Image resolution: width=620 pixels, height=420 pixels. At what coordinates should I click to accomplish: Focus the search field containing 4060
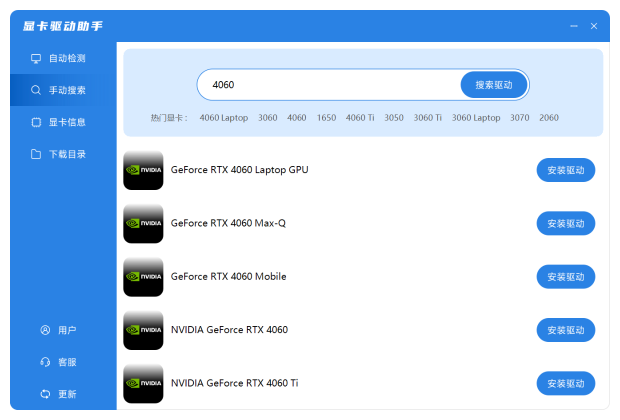[330, 85]
